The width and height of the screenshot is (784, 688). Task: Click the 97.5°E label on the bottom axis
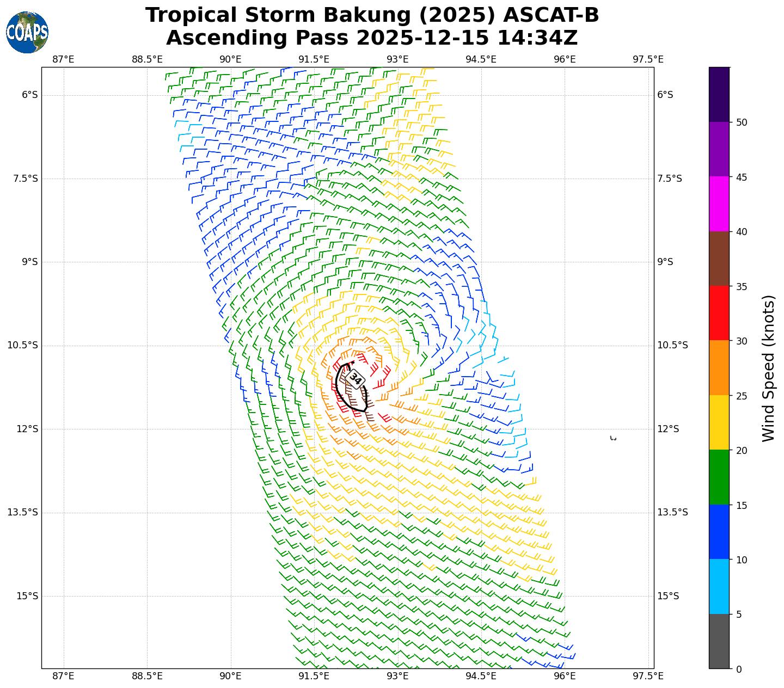pyautogui.click(x=648, y=676)
